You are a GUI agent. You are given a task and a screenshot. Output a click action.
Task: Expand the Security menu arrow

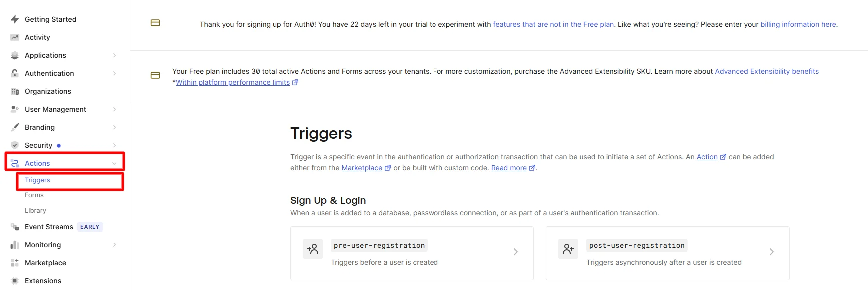coord(114,145)
